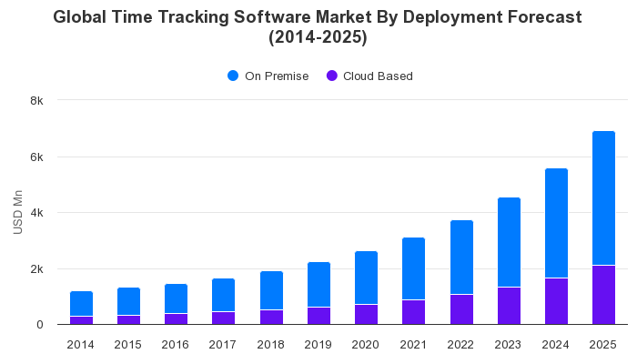Click the blue On Premise legend dot
This screenshot has width=637, height=364.
233,76
